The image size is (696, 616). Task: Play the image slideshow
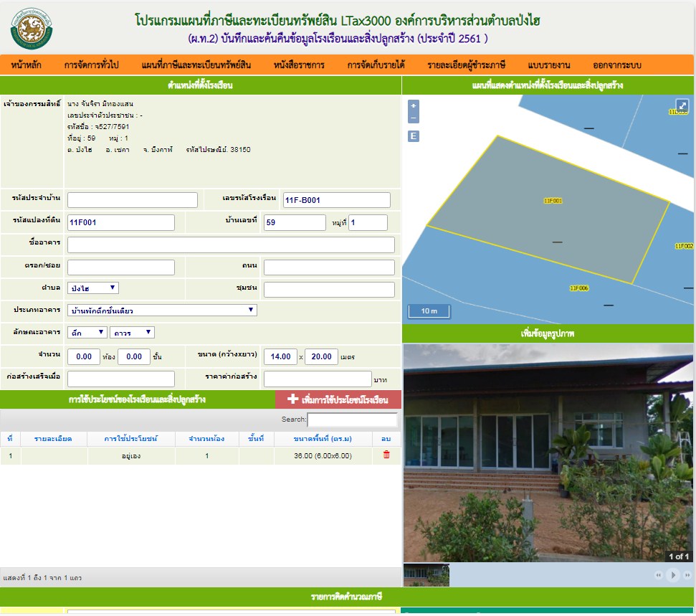pyautogui.click(x=673, y=575)
